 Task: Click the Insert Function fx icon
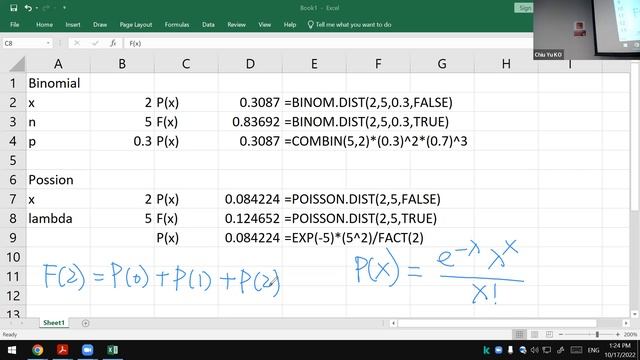[x=113, y=43]
